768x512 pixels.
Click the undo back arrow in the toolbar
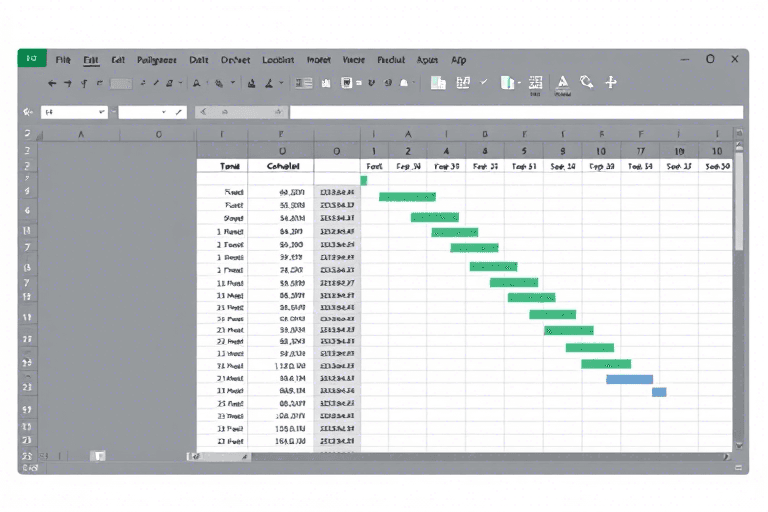(52, 84)
